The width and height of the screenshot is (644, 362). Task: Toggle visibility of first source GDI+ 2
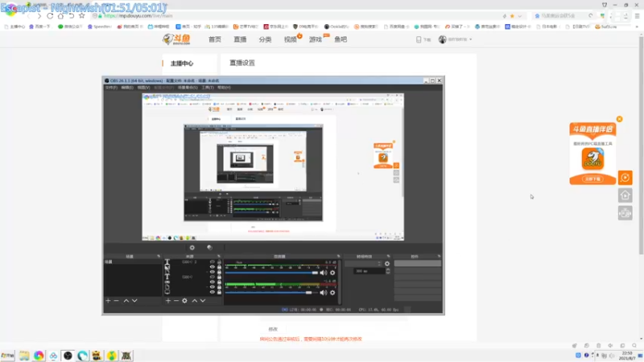coord(212,262)
